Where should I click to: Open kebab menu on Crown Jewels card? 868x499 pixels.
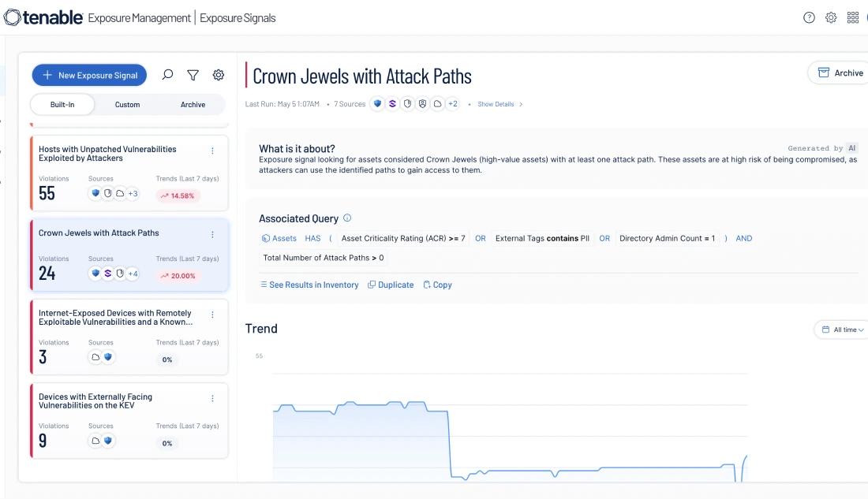[212, 235]
